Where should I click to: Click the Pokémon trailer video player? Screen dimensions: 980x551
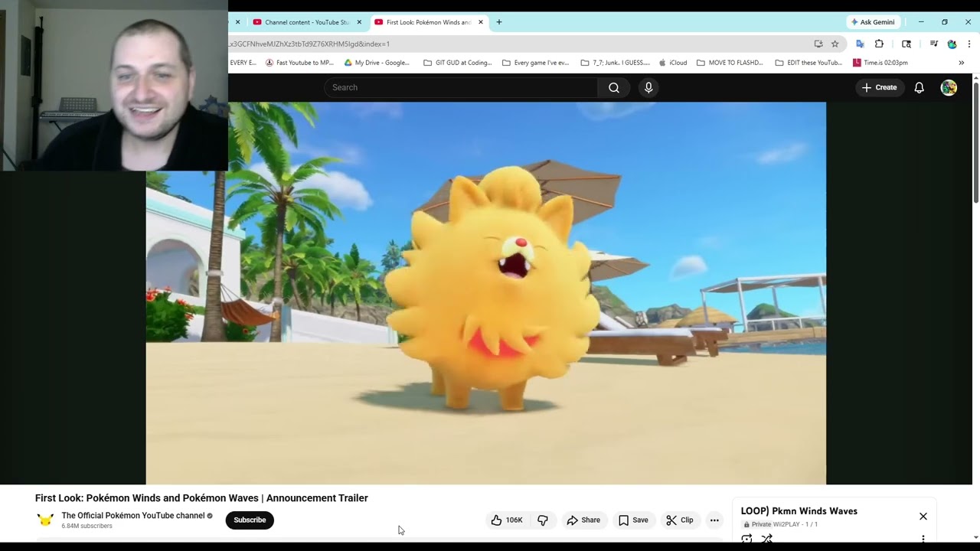click(486, 293)
